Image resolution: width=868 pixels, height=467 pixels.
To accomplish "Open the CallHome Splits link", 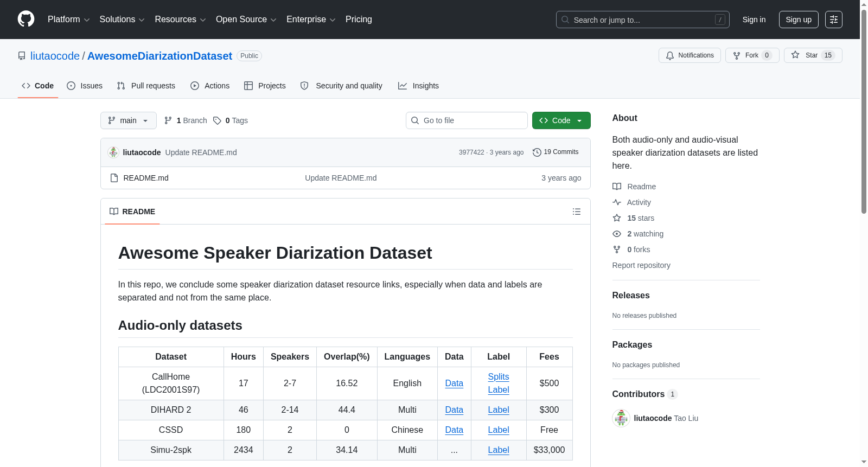I will 499,377.
